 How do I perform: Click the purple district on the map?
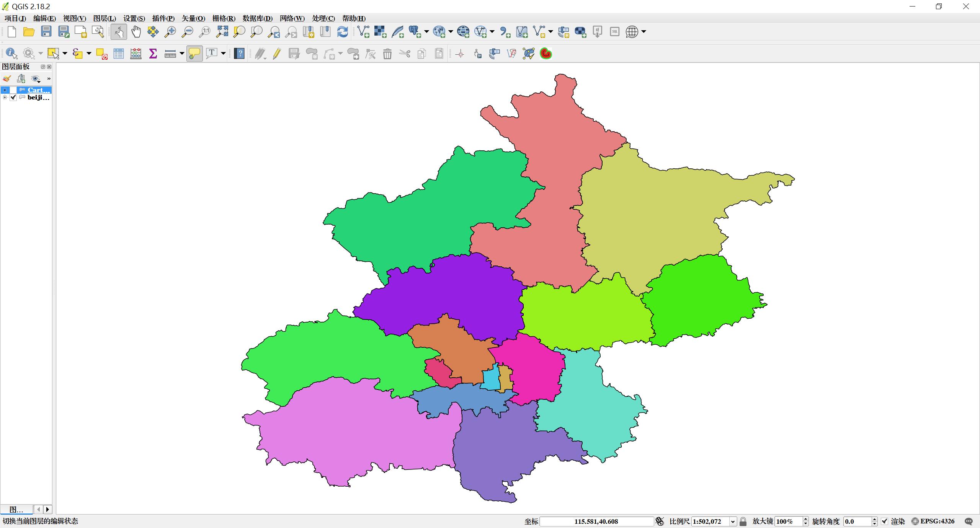pos(452,295)
